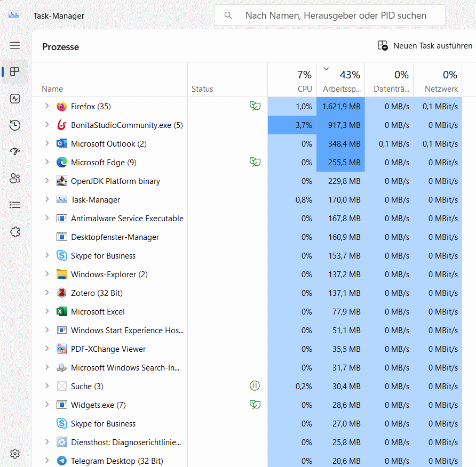The image size is (476, 467).
Task: Click Microsoft Edge efficiency mode leaf icon
Action: [255, 162]
